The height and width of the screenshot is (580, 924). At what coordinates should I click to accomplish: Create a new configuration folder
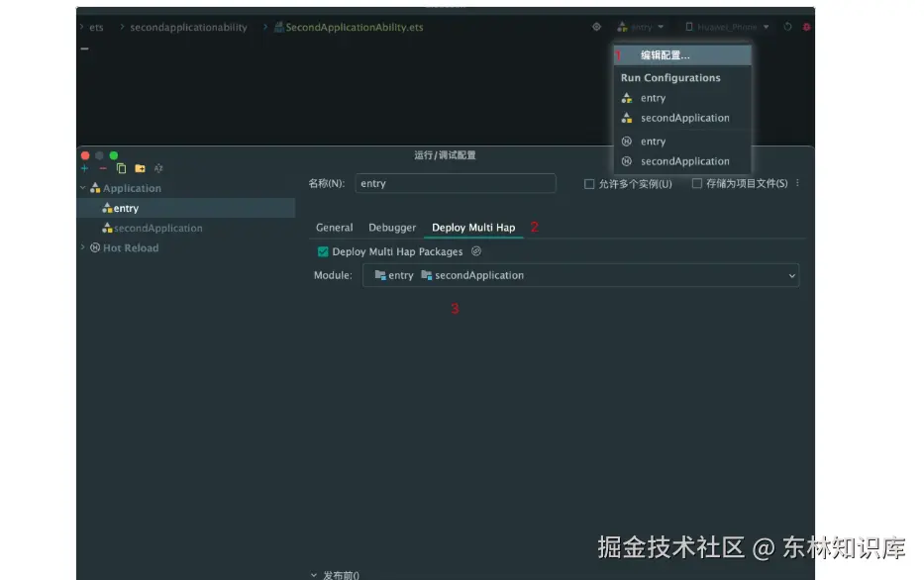140,168
